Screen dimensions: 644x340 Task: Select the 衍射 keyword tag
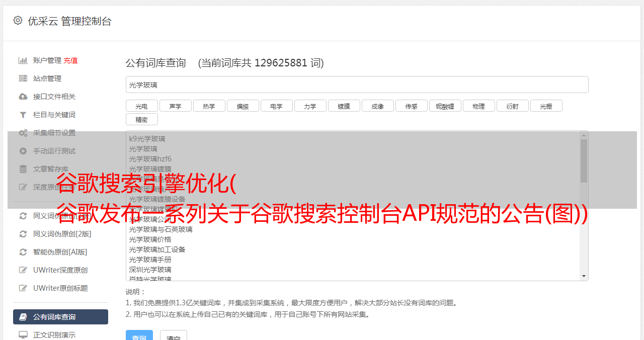click(x=513, y=106)
